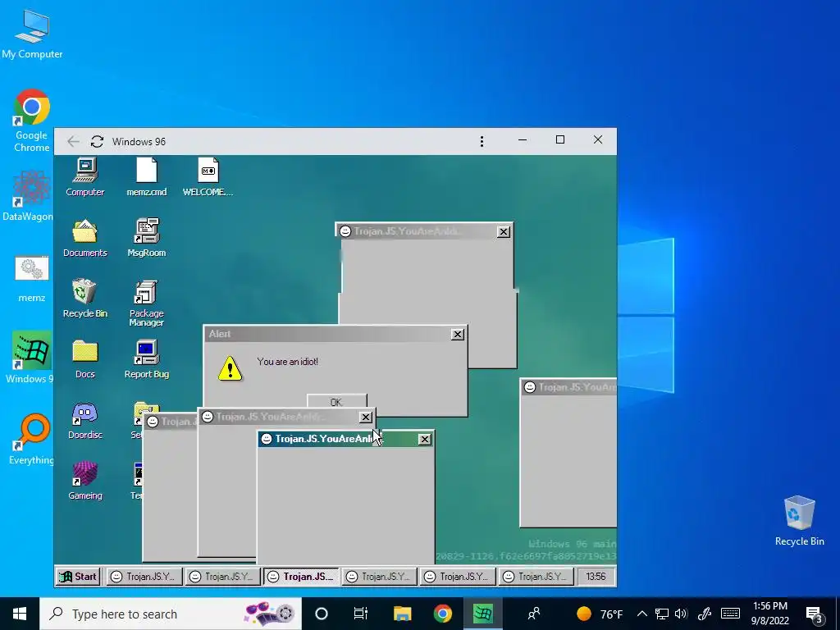840x630 pixels.
Task: Open the WELCOME markdown file icon
Action: tap(208, 177)
